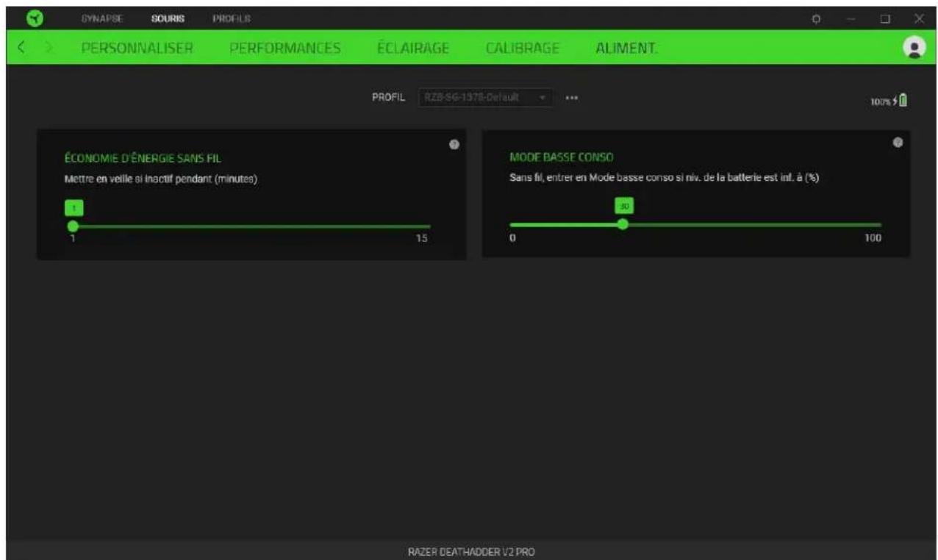Select the Aliment. section

coord(627,49)
